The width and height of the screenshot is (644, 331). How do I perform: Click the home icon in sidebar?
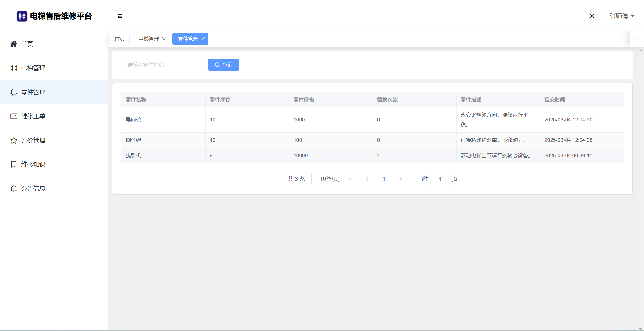point(14,44)
